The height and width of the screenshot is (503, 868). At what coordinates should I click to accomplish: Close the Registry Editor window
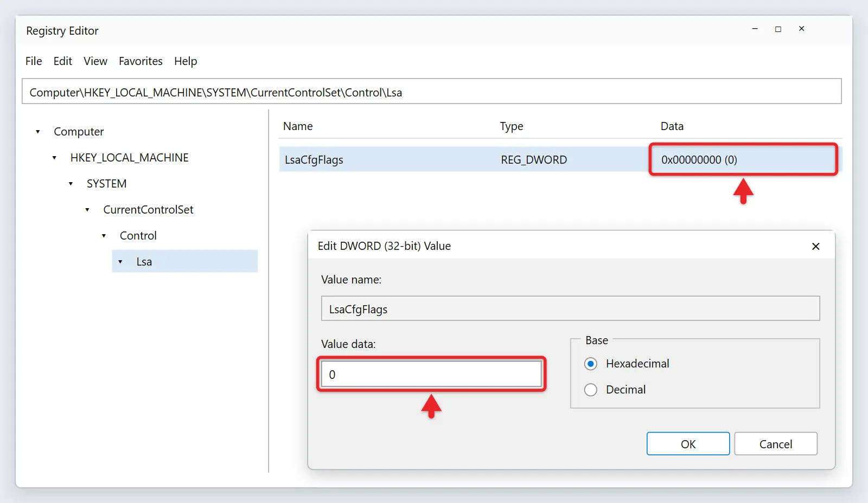801,29
